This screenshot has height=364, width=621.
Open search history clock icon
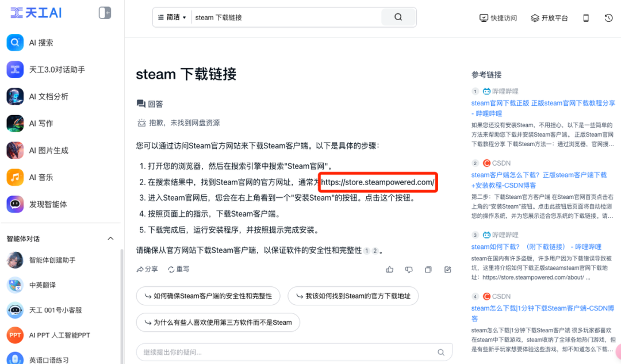click(x=609, y=18)
